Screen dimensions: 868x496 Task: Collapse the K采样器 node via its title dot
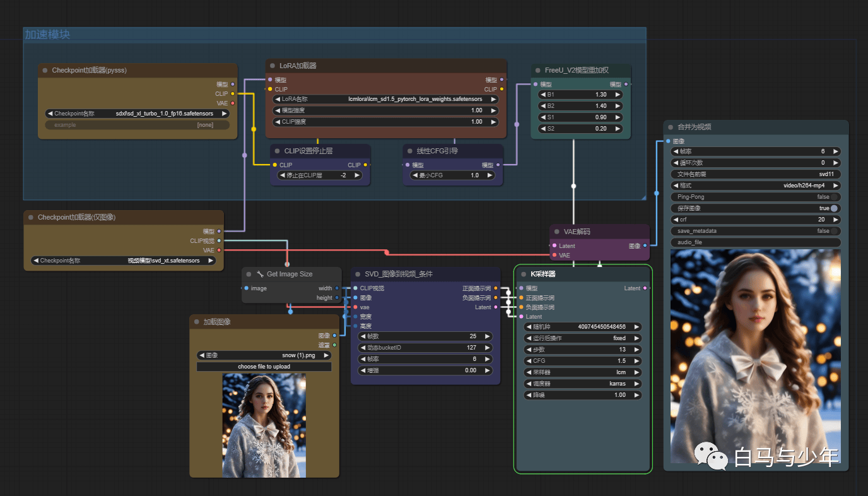point(523,274)
